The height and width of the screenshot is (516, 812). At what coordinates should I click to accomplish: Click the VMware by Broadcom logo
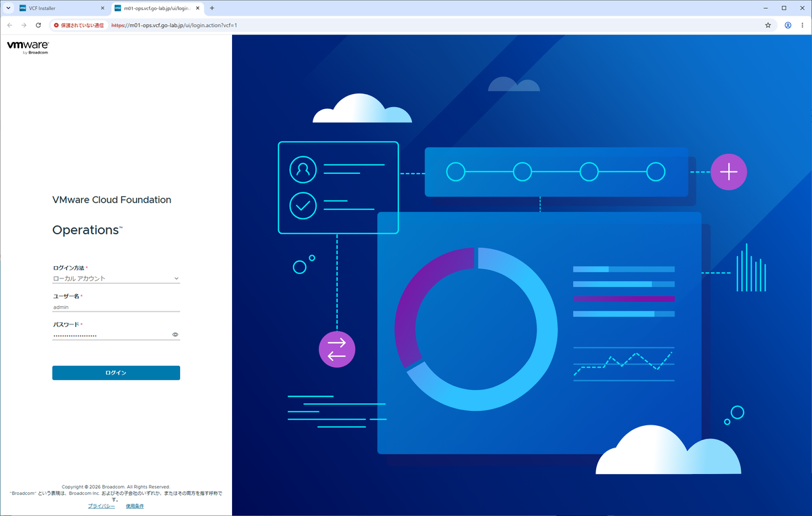[28, 47]
